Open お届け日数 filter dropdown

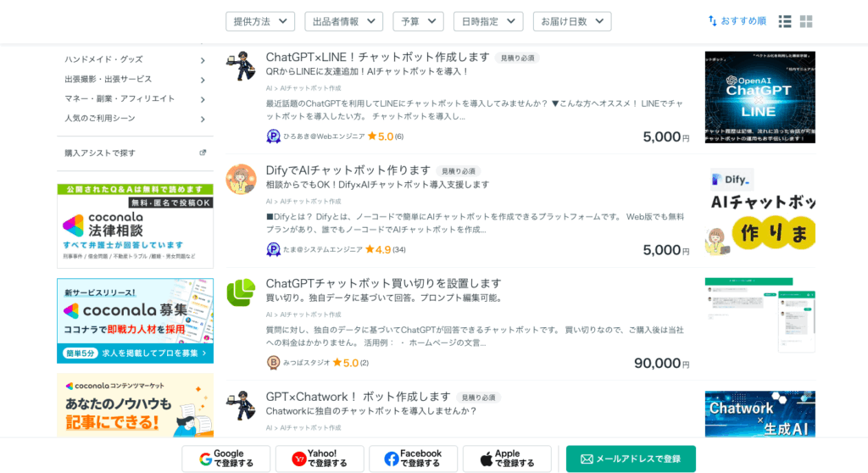click(x=572, y=21)
